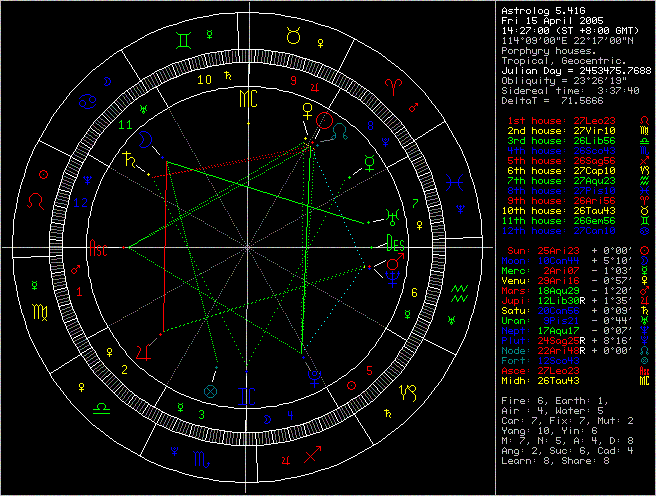
Task: Click the Jupi 12Lib30R row in the sidebar
Action: [570, 300]
